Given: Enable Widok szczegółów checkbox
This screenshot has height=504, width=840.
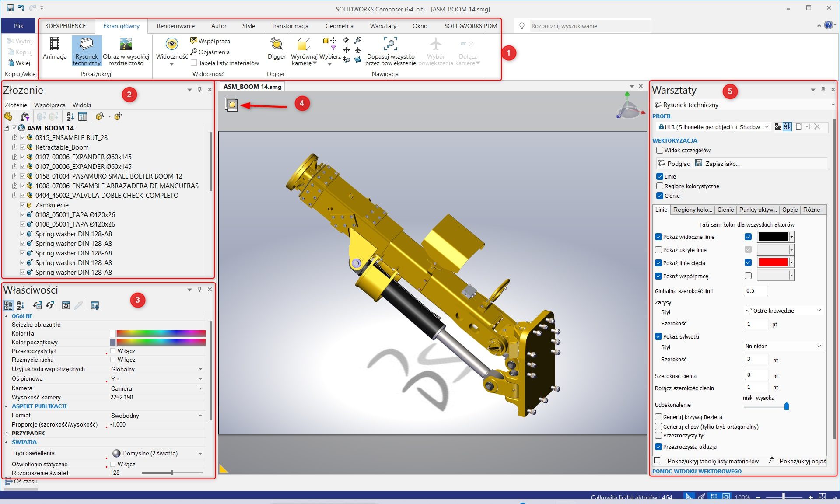Looking at the screenshot, I should (660, 150).
